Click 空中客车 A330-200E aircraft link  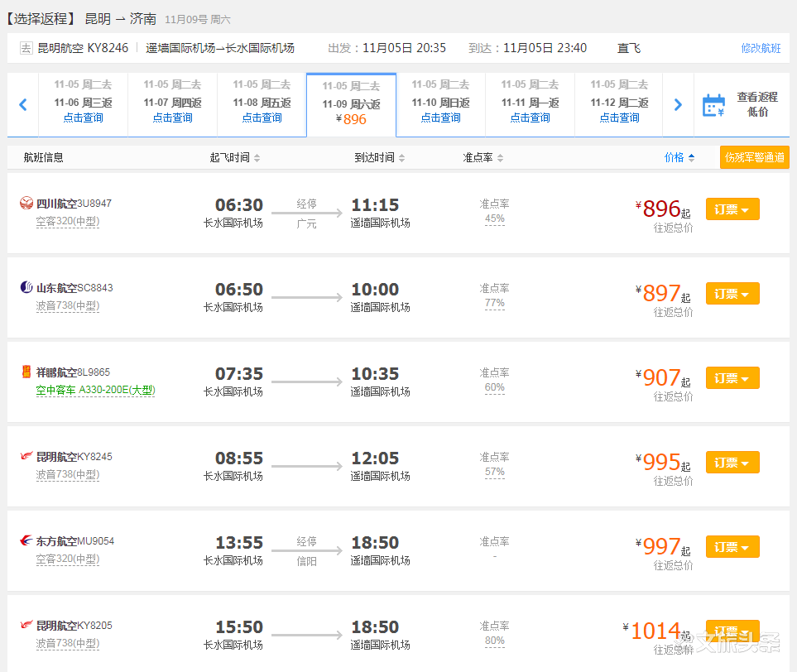95,391
